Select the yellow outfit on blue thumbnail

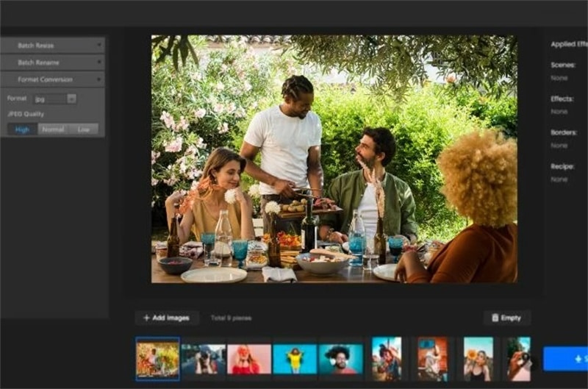click(x=295, y=359)
